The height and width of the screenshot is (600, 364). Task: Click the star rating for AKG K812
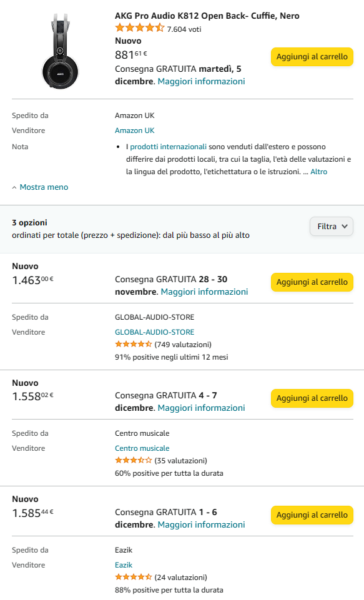point(140,28)
